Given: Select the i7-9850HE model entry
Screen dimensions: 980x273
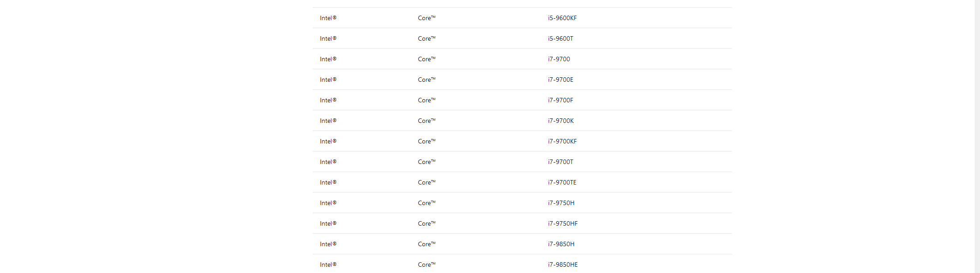Looking at the screenshot, I should click(562, 265).
